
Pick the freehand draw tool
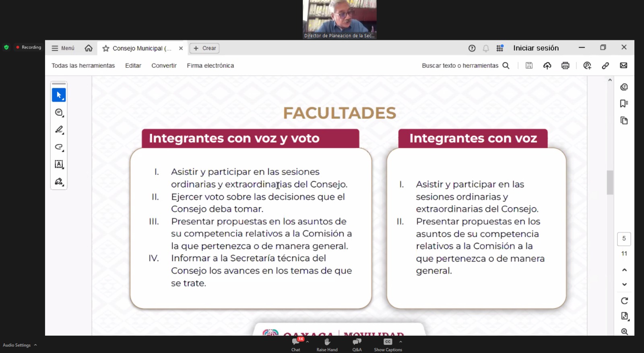click(59, 147)
